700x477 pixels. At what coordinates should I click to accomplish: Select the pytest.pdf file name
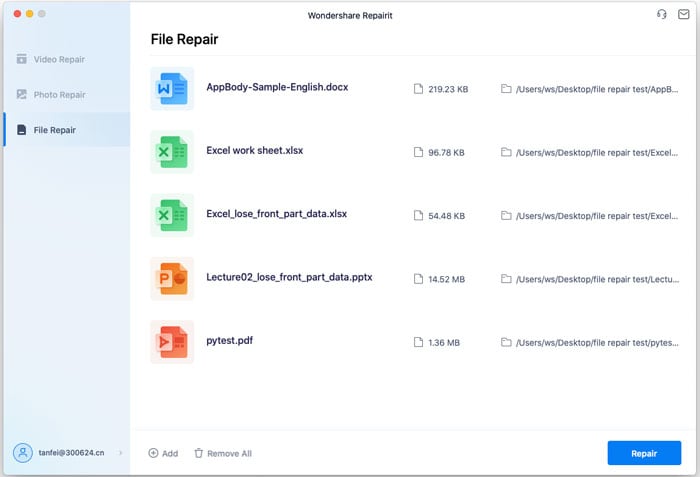pos(229,341)
